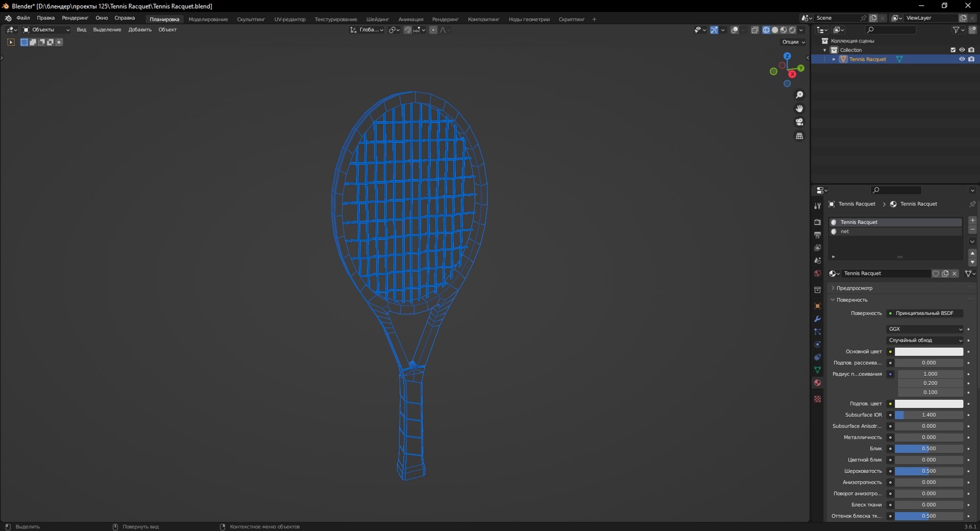Hide Tennis Racquet object via eye icon

(x=962, y=59)
